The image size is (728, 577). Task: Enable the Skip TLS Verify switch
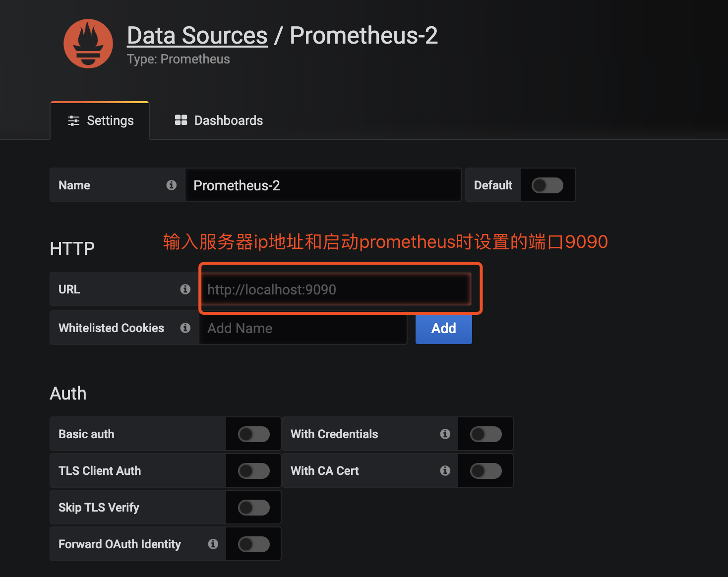coord(254,508)
